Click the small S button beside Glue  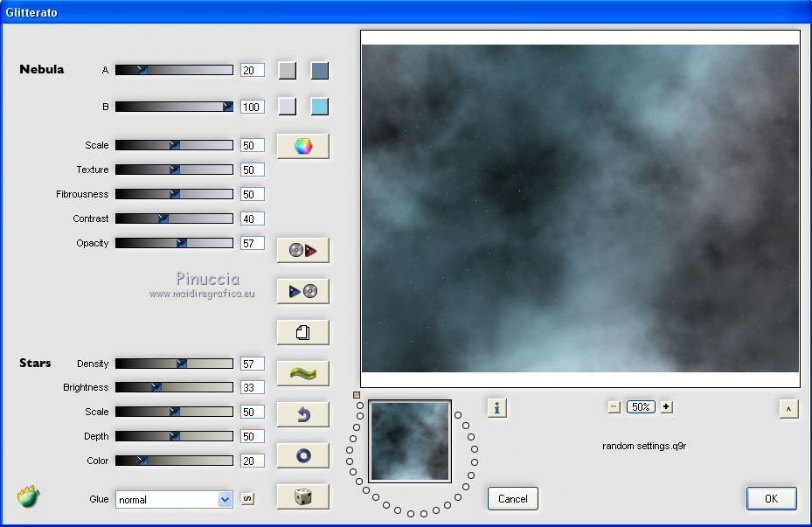click(x=247, y=499)
